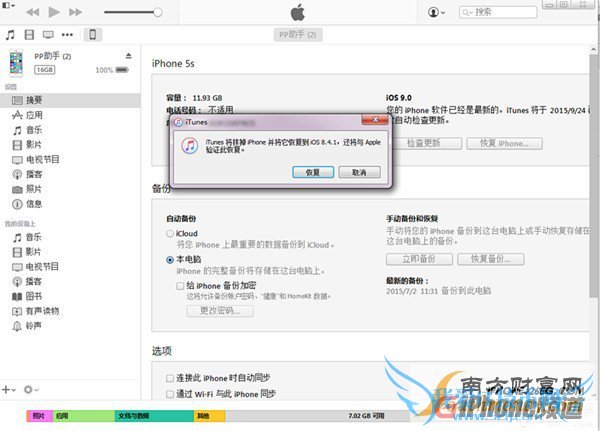Click the search input field
Viewport: 600px width, 431px height.
pyautogui.click(x=498, y=12)
